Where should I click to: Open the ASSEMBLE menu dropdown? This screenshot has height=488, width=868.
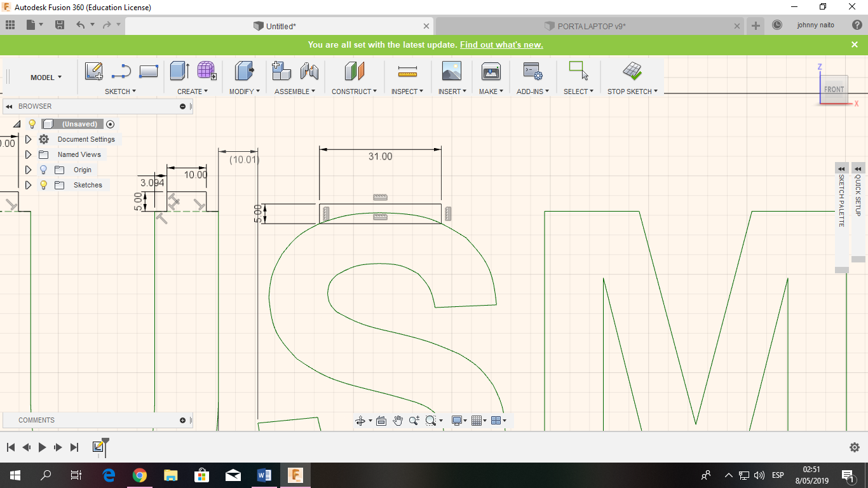click(295, 91)
